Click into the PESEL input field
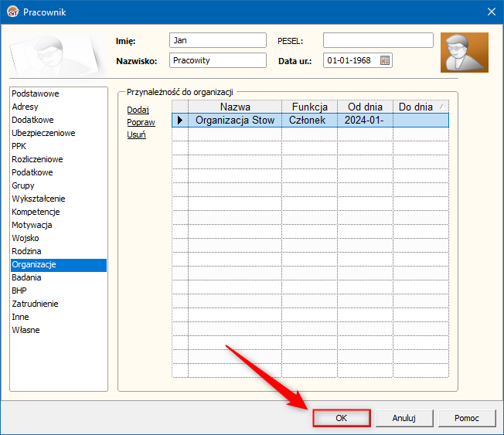Viewport: 504px width, 435px height. coord(378,40)
